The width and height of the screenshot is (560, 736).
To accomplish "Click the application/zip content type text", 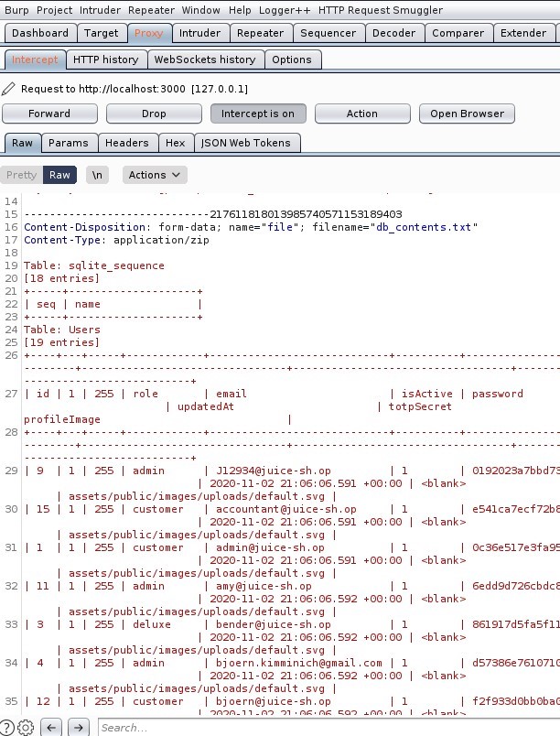I will point(161,240).
